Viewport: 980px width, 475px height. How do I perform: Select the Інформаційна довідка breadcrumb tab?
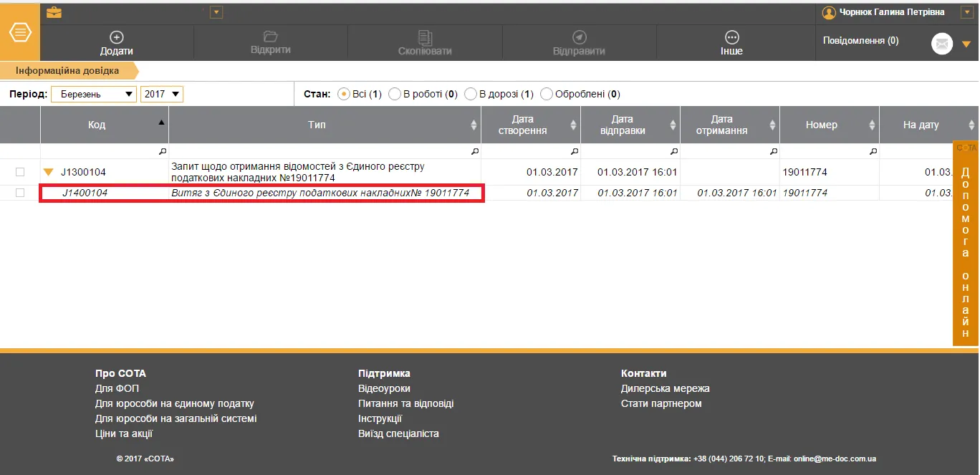tap(67, 70)
